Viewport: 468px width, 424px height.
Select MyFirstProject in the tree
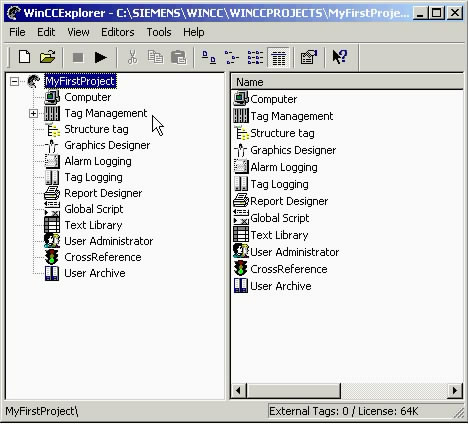(80, 81)
